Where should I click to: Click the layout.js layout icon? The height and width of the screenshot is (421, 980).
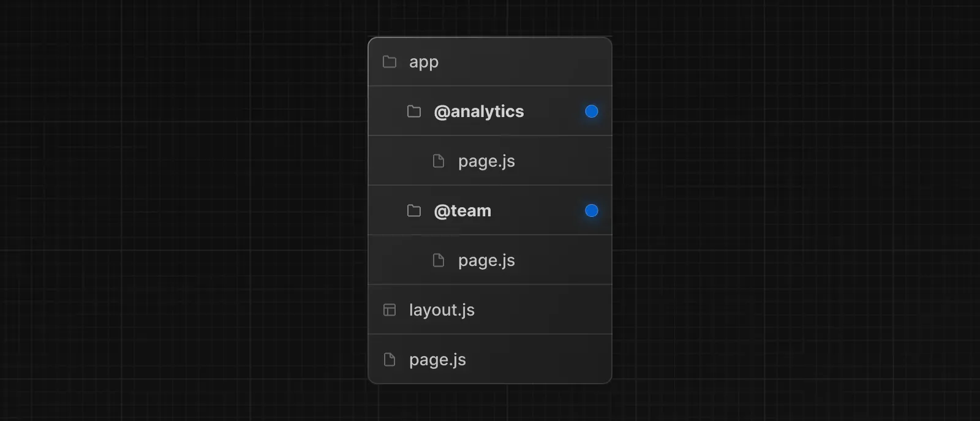(x=390, y=310)
